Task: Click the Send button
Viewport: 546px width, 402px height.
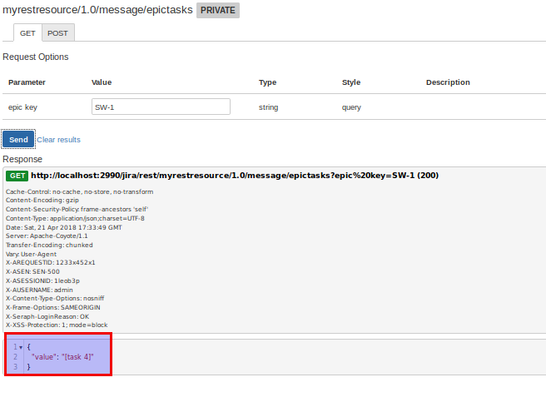Action: [18, 140]
